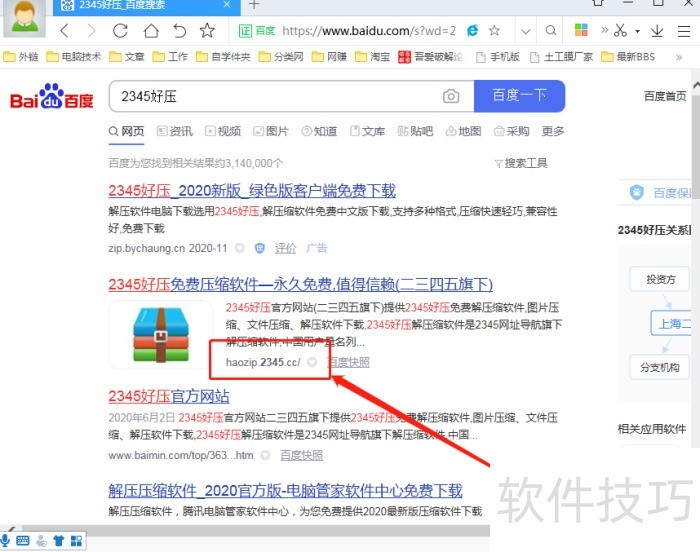Show more toolbar extensions chevron
This screenshot has height=552, width=700.
click(604, 30)
